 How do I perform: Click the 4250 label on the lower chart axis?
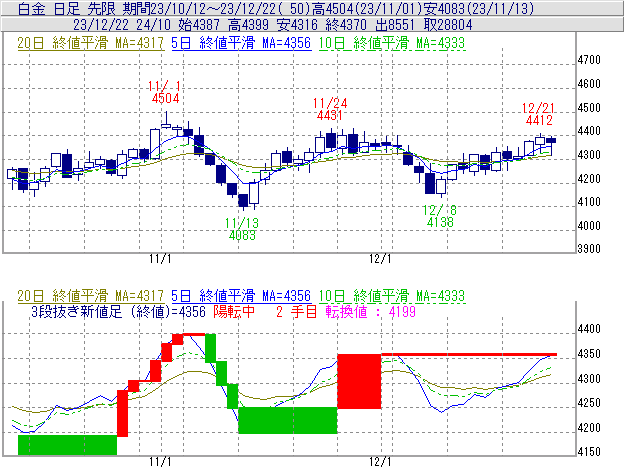[589, 403]
